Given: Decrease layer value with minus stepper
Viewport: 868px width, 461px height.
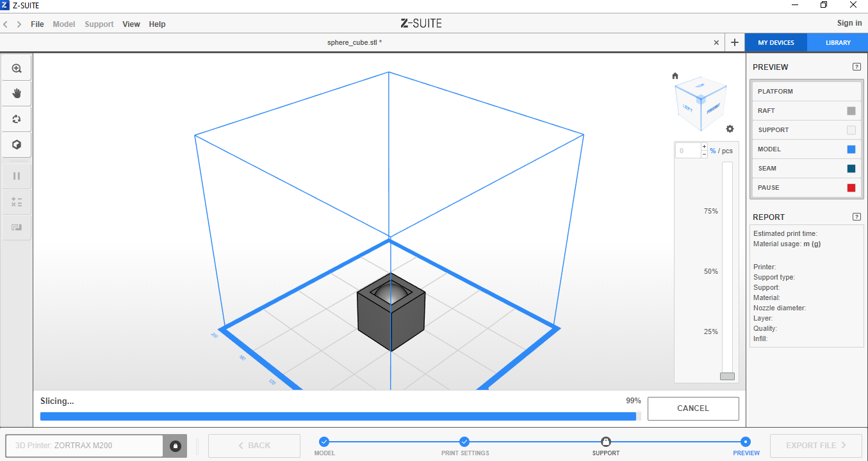Looking at the screenshot, I should (705, 154).
